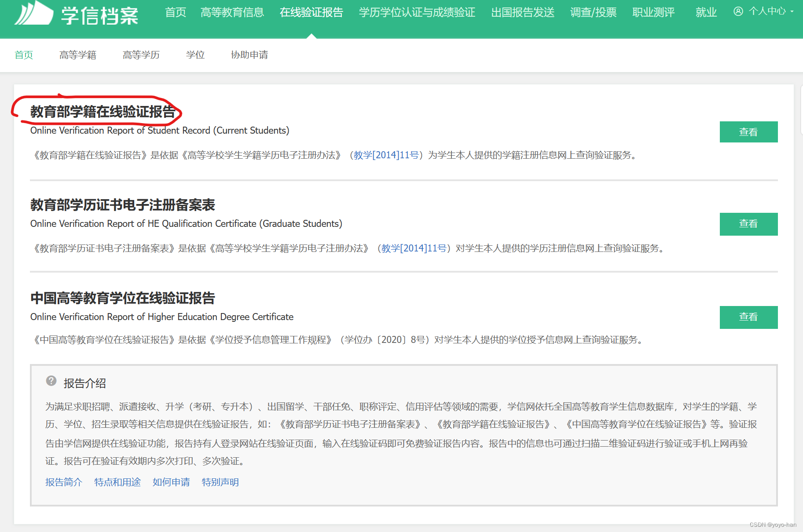
Task: Click 查看 for 教育部学历证书电子注册备案表
Action: [x=748, y=224]
